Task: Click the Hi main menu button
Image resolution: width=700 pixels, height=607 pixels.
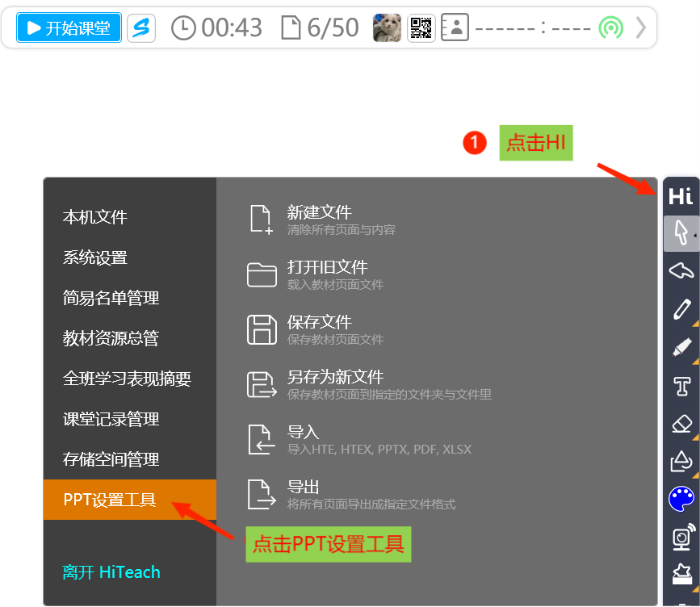Action: tap(681, 196)
